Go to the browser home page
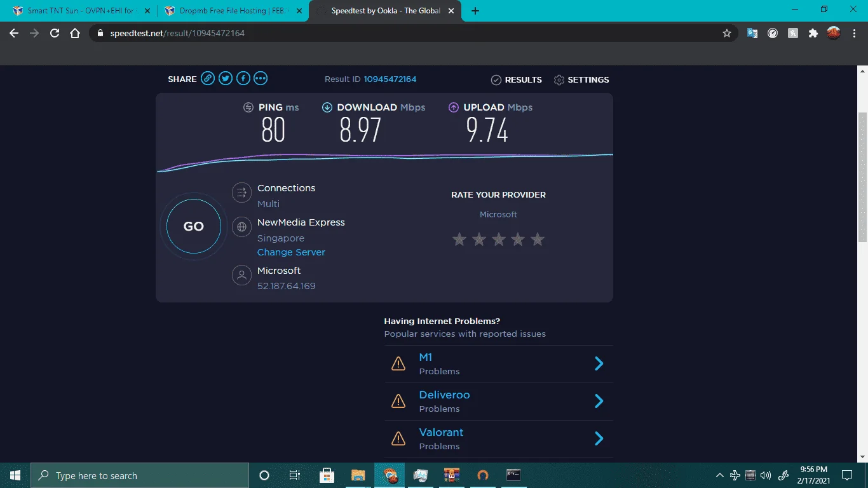 point(75,34)
